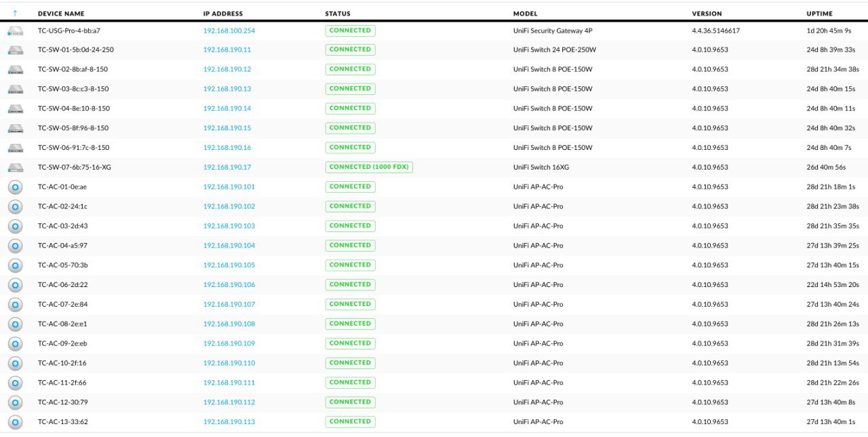Click model text UniFi Switch 24 POE-250W
Viewport: 868px width, 437px height.
coord(555,50)
